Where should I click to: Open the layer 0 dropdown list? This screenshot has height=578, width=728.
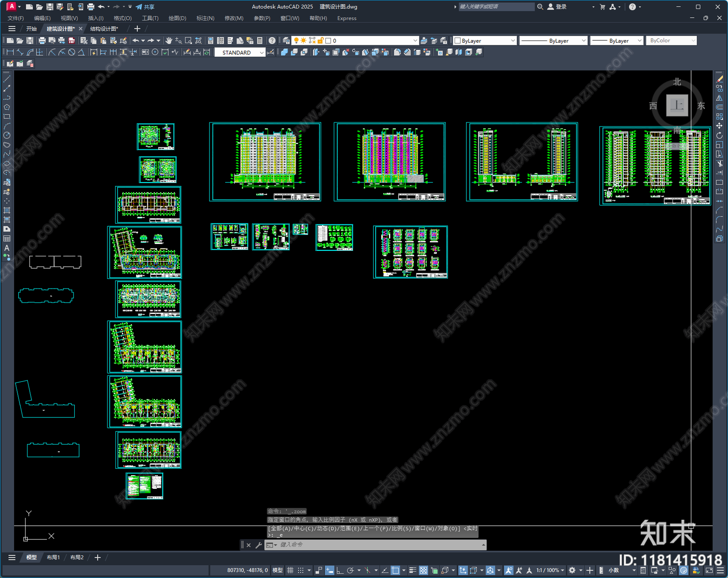click(415, 41)
